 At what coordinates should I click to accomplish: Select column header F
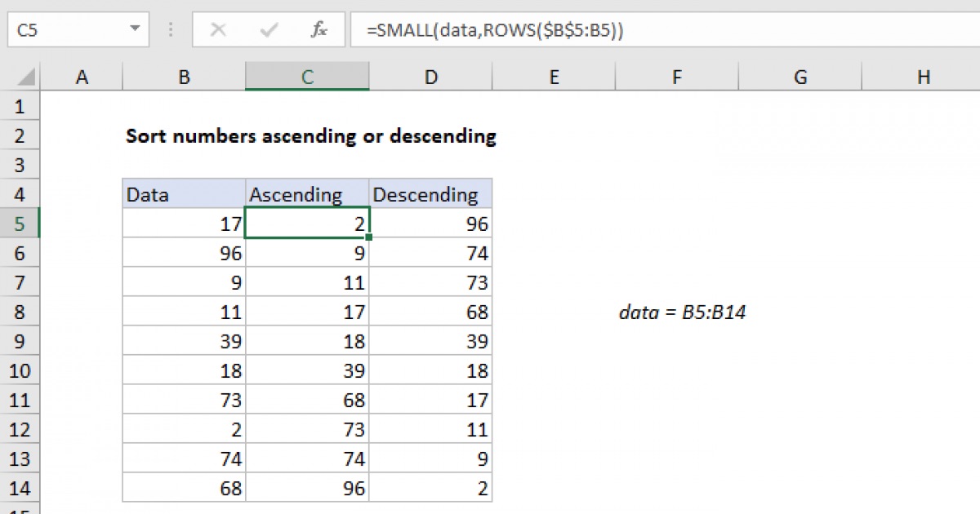(676, 76)
